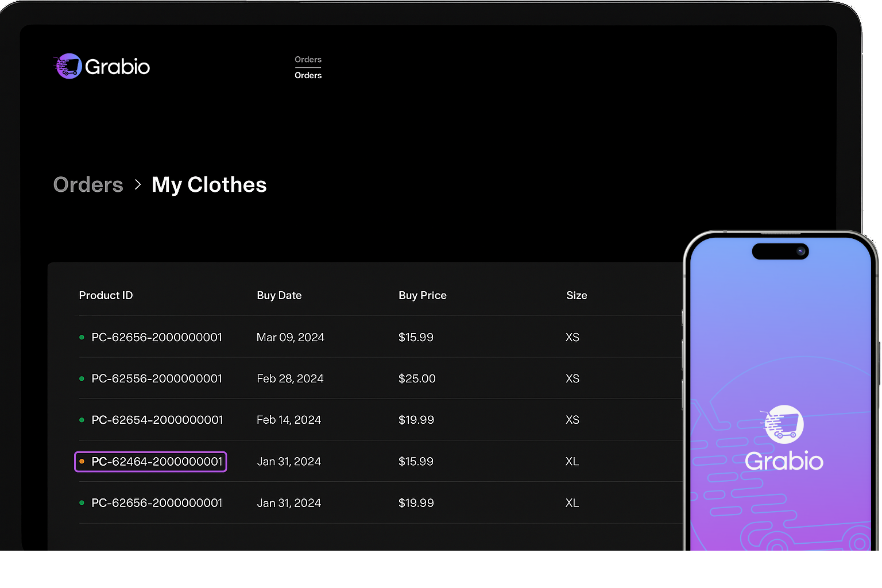This screenshot has width=882, height=588.
Task: Click the $25.00 buy price cell
Action: 417,378
